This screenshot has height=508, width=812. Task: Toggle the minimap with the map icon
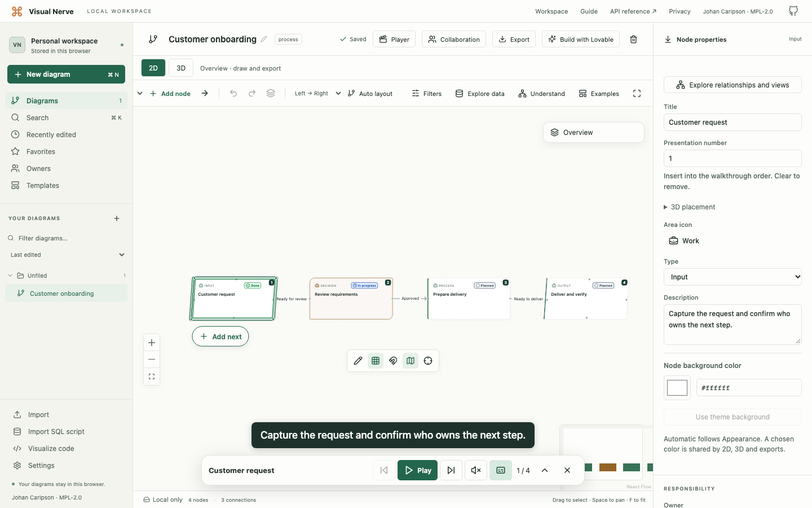(x=411, y=361)
